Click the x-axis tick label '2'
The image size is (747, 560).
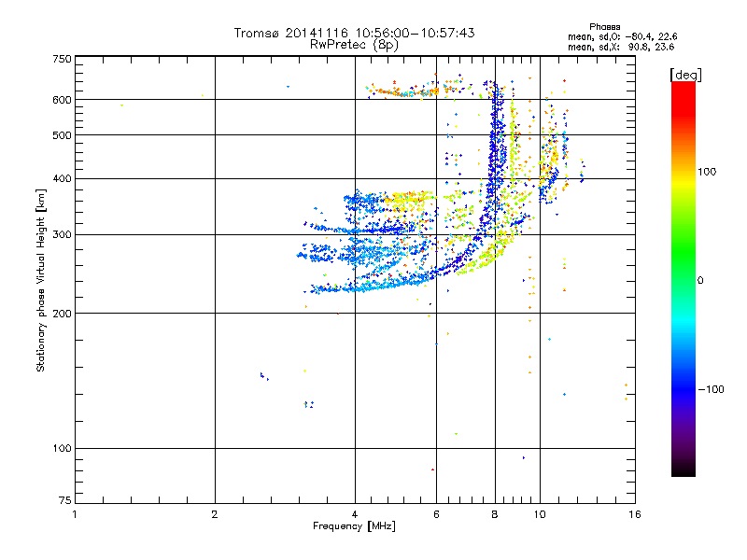click(x=215, y=514)
